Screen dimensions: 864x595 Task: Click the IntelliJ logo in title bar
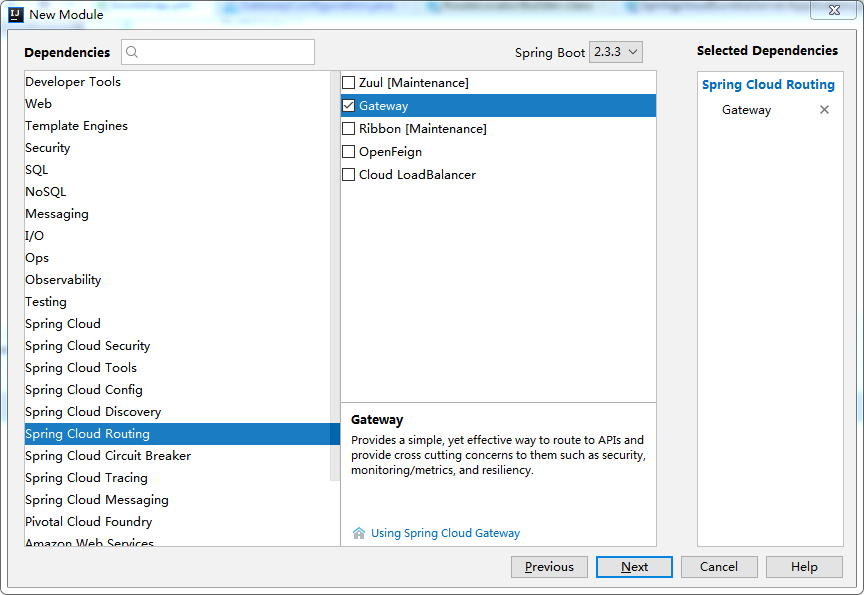tap(16, 14)
